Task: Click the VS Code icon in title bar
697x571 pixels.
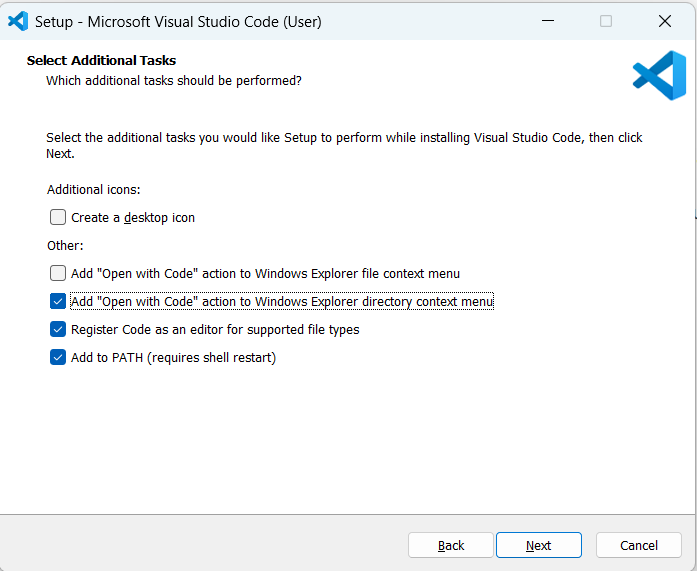Action: click(18, 21)
